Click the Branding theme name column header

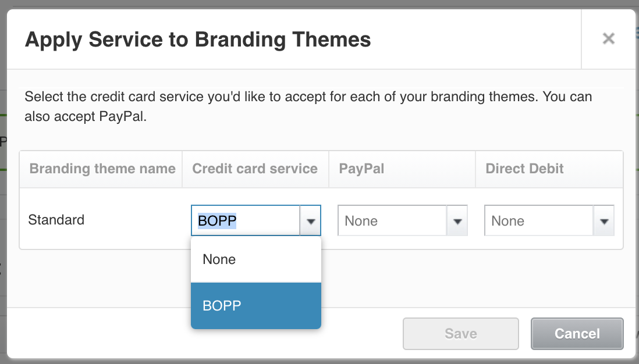pos(102,169)
